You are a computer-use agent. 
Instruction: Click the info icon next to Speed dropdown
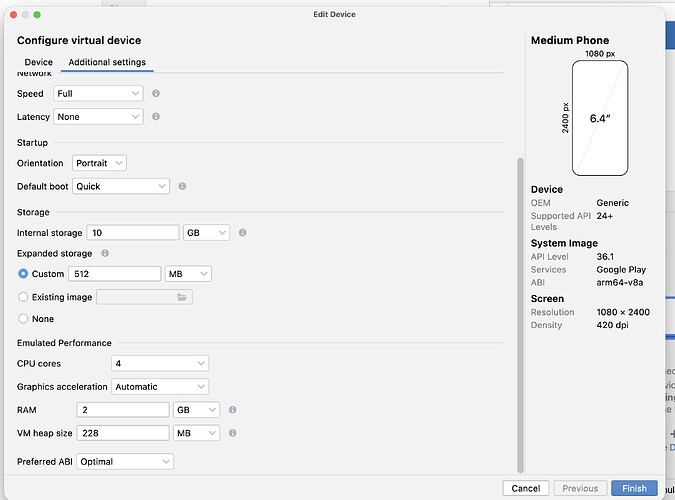coord(156,93)
